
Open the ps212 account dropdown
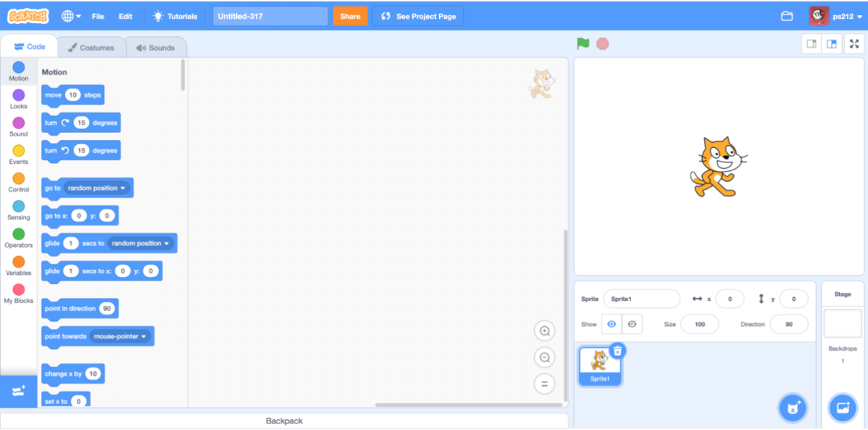click(x=836, y=16)
